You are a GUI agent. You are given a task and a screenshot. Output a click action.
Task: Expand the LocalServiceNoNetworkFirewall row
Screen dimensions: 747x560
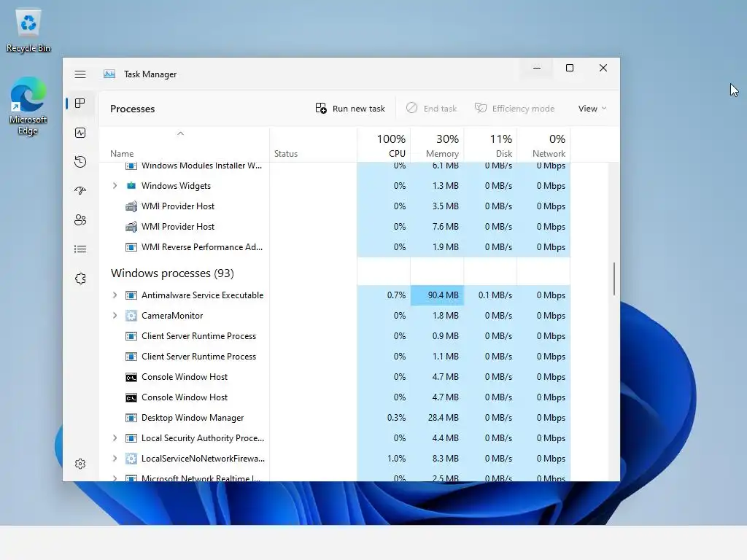click(x=115, y=459)
